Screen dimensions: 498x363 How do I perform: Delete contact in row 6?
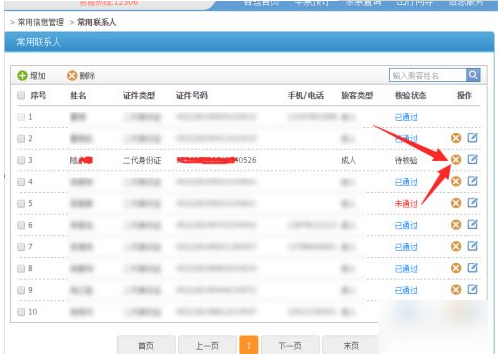coord(456,225)
